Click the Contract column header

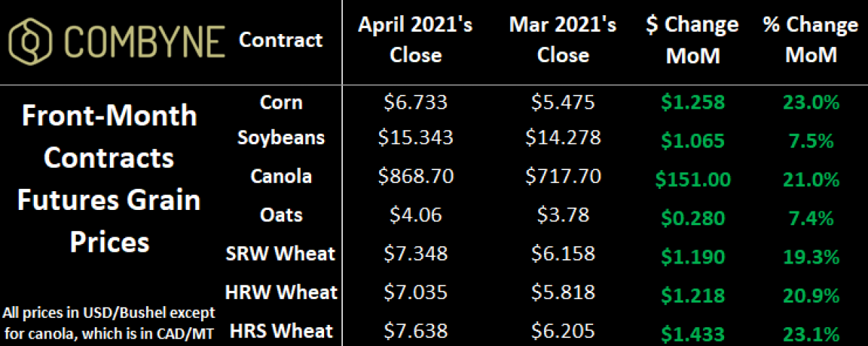tap(281, 41)
